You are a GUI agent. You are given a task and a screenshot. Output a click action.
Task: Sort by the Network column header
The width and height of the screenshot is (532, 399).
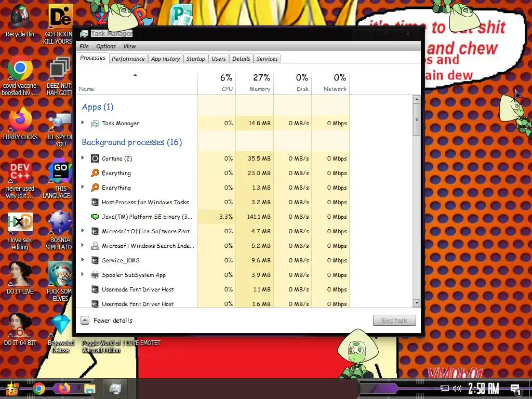[x=331, y=83]
